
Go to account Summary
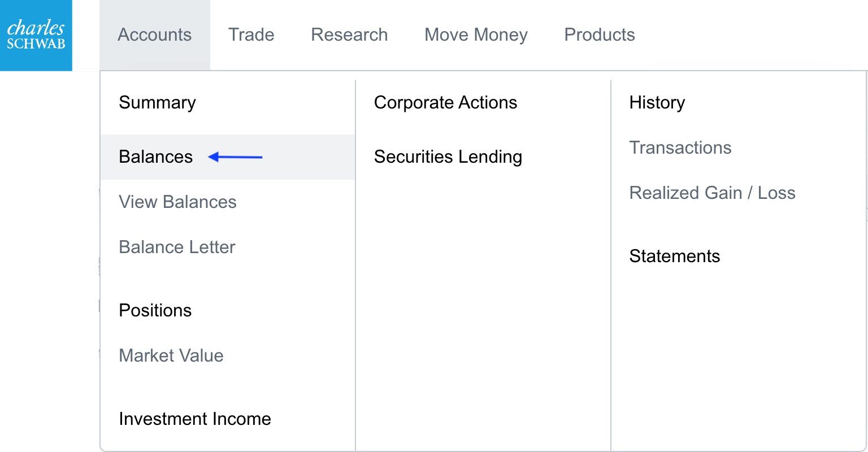(157, 103)
